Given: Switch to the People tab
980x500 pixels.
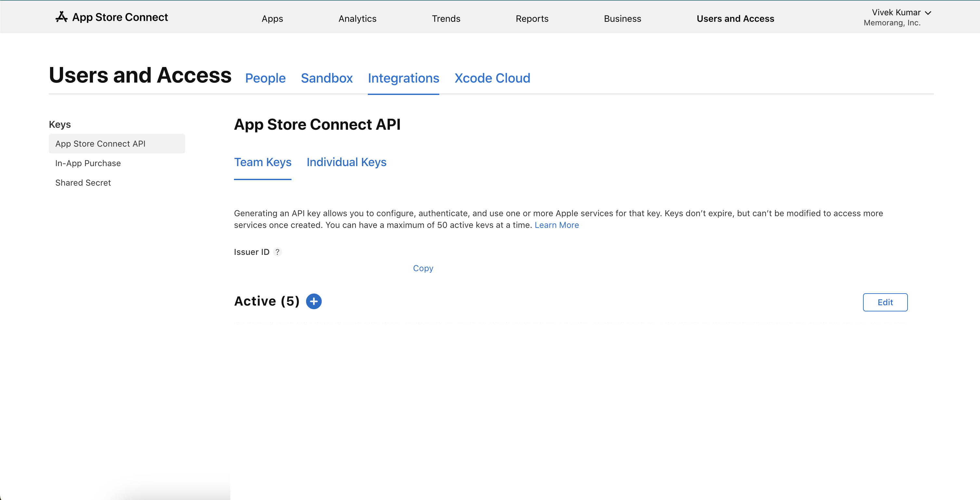Looking at the screenshot, I should (x=265, y=78).
